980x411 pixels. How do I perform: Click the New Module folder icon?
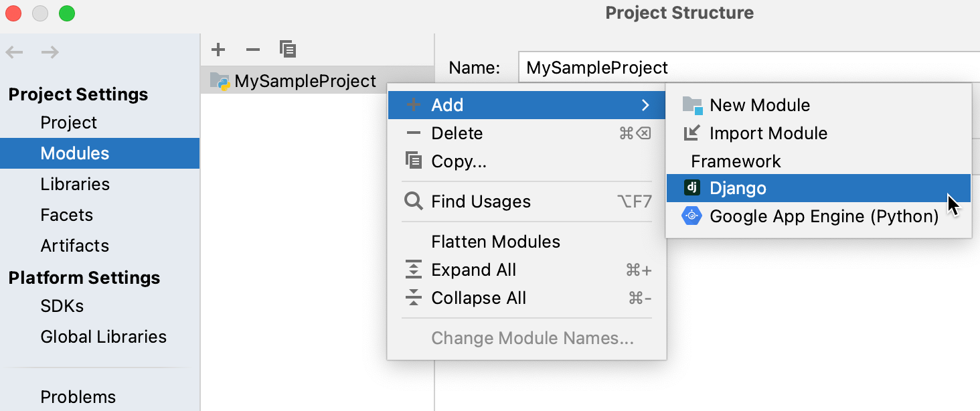(692, 105)
